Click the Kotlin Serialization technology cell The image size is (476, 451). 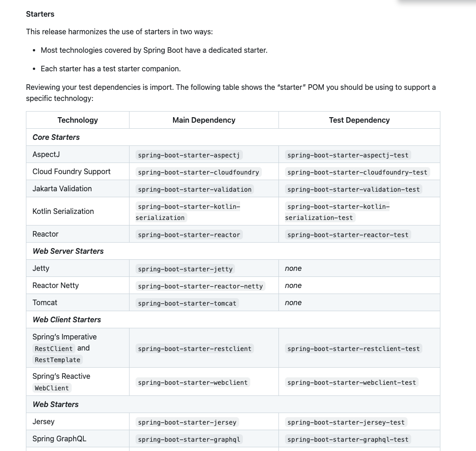pyautogui.click(x=63, y=211)
